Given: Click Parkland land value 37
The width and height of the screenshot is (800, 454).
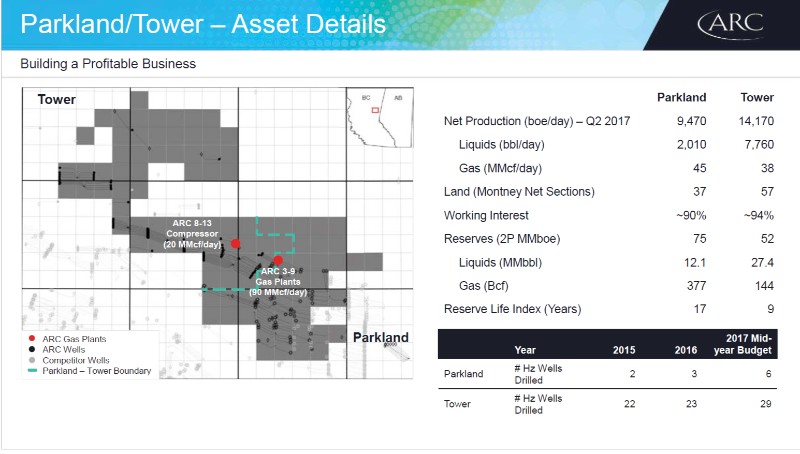Looking at the screenshot, I should (x=699, y=192).
